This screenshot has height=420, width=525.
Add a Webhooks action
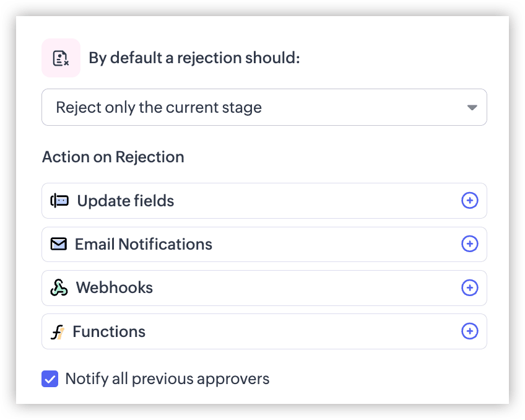[469, 287]
